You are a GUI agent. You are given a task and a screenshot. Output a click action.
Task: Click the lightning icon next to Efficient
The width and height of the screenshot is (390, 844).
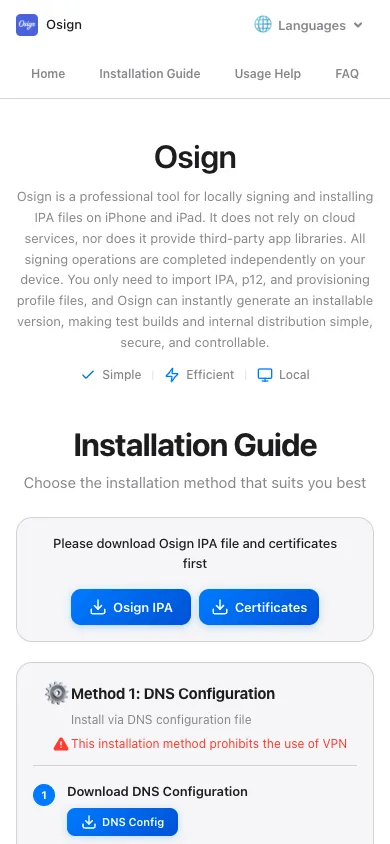[x=172, y=375]
